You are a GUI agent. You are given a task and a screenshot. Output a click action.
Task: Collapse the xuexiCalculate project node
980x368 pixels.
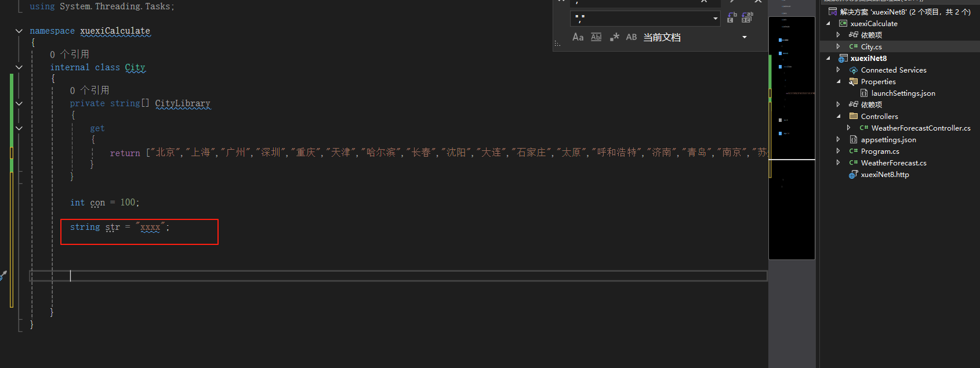[x=828, y=23]
